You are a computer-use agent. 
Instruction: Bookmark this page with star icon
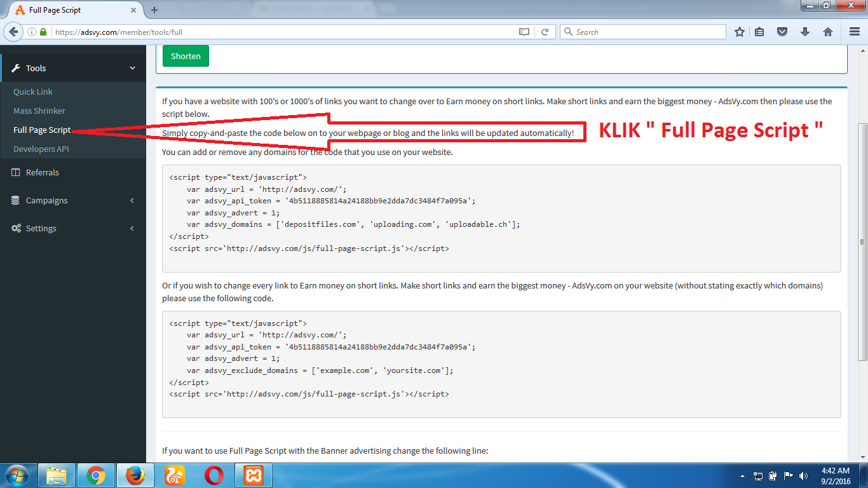click(740, 32)
